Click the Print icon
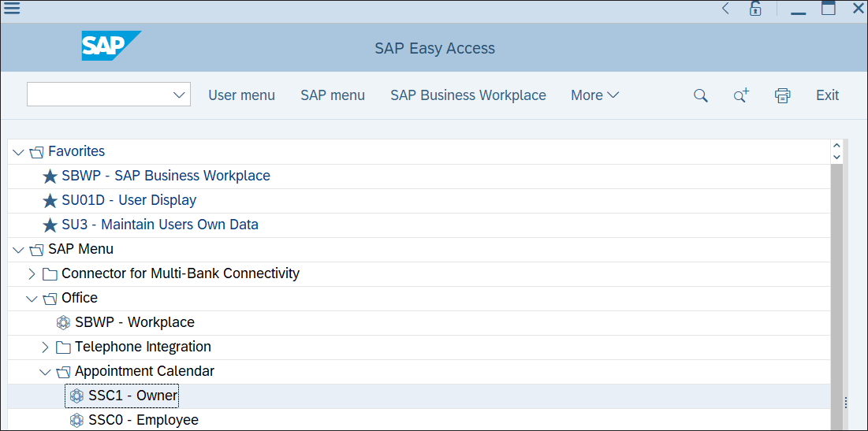Image resolution: width=868 pixels, height=431 pixels. [782, 95]
